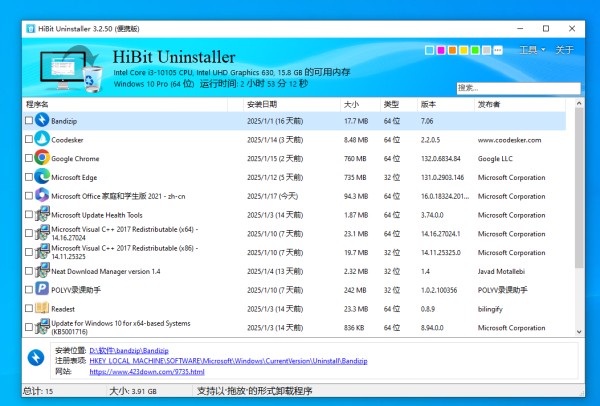Select the Microsoft Edge checkbox

tap(29, 177)
